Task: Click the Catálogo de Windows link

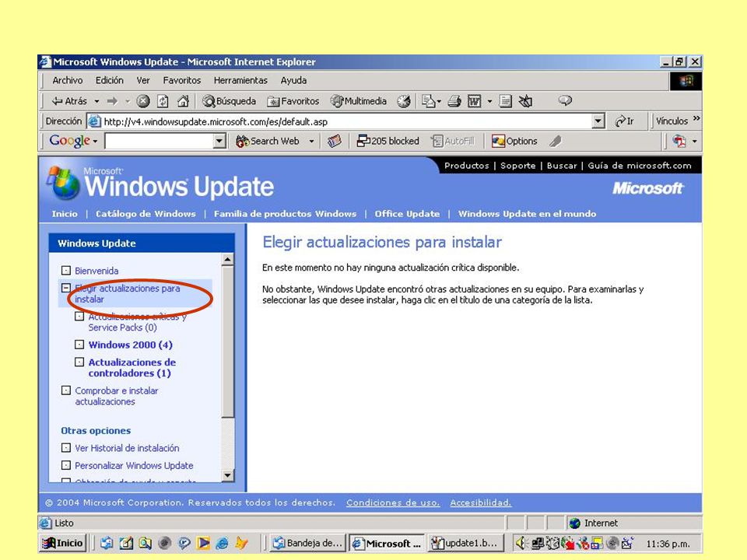Action: point(146,214)
